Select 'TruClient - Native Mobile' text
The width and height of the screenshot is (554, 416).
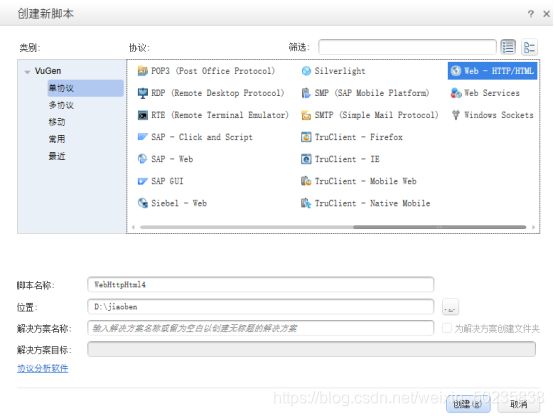(372, 203)
